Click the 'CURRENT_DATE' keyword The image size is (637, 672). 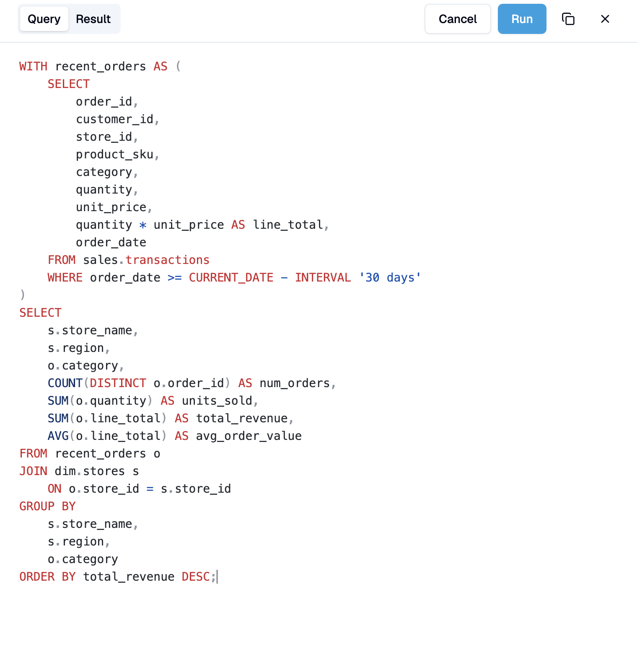[x=231, y=278]
